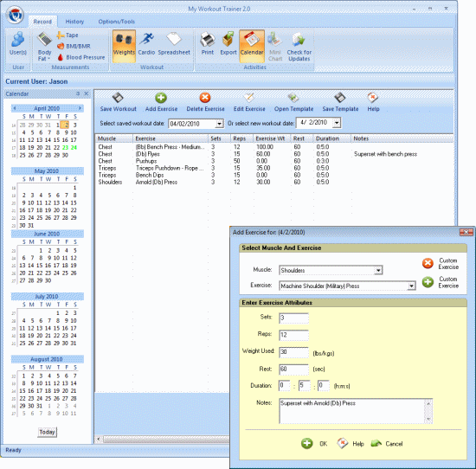Click Cancel in Add Exercise dialog
476x469 pixels.
point(387,444)
